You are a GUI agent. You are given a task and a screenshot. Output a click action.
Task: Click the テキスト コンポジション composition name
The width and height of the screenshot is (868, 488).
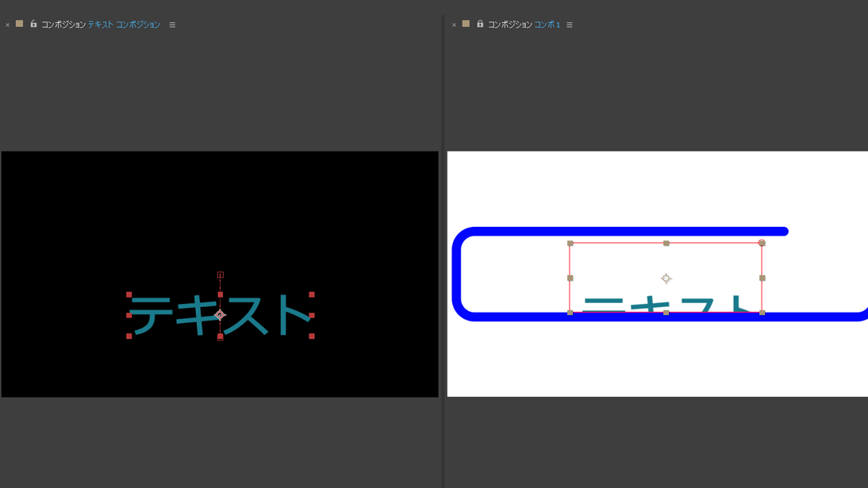coord(124,25)
